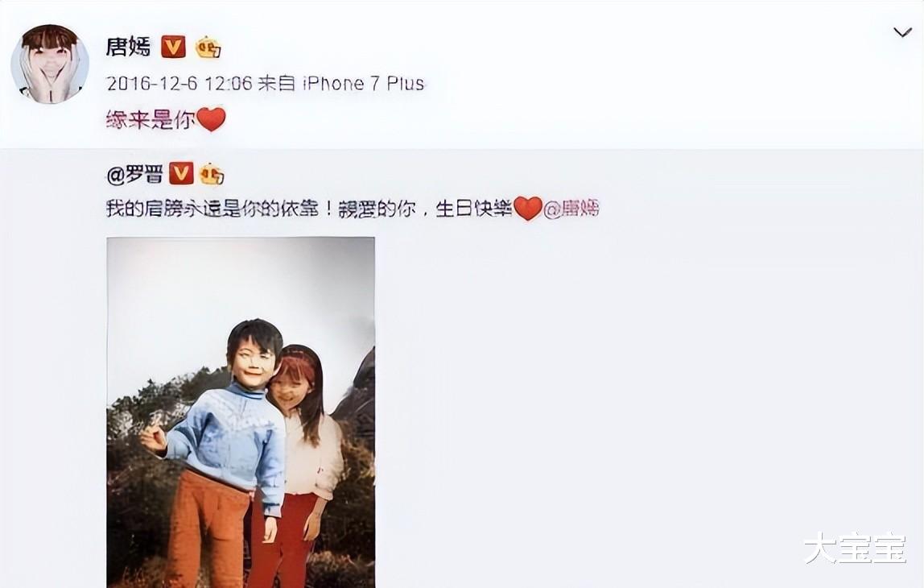924x588 pixels.
Task: Click the verified V badge beside @罗晋
Action: tap(181, 174)
